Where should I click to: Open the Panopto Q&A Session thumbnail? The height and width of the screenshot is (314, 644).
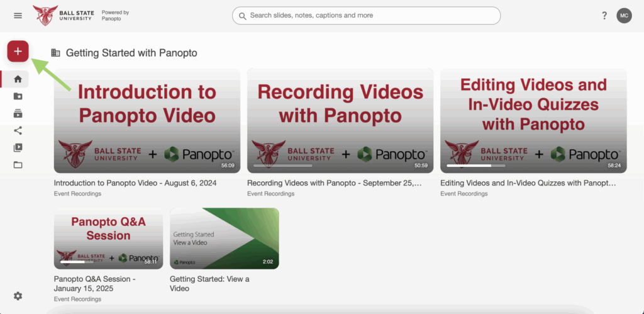click(108, 238)
